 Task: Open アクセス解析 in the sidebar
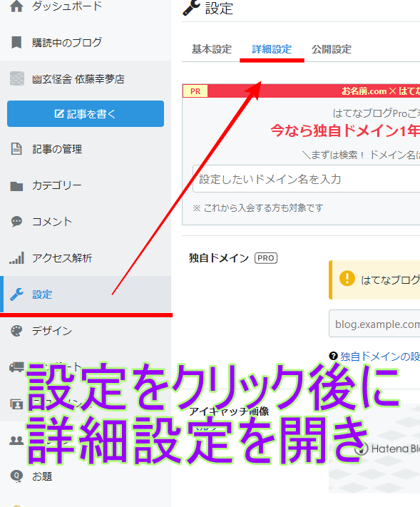click(x=62, y=258)
